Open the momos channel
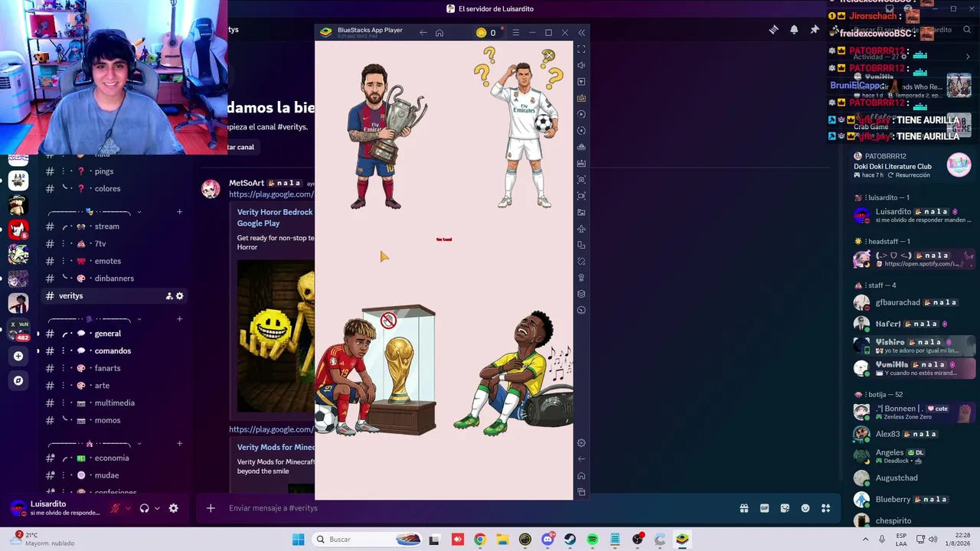This screenshot has width=980, height=551. (115, 420)
